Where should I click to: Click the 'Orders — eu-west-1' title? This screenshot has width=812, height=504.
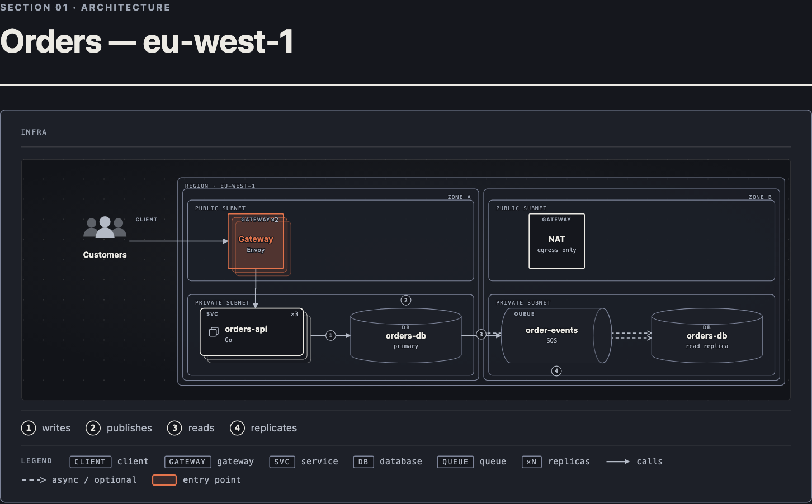click(x=147, y=41)
